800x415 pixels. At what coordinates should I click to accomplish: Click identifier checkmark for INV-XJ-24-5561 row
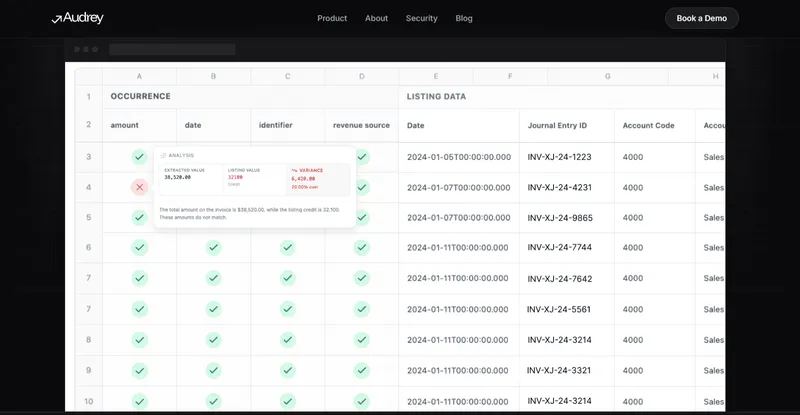click(288, 309)
